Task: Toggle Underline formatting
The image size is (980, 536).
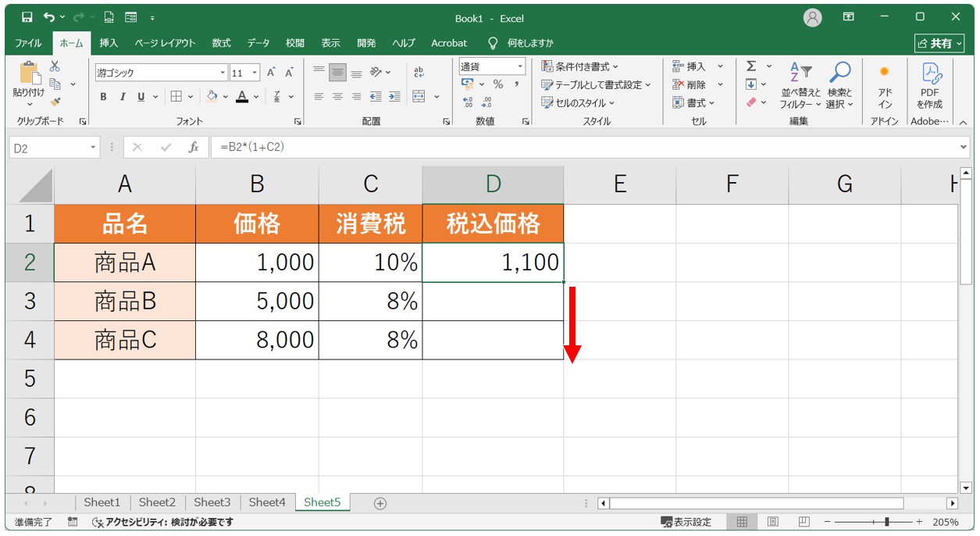Action: pyautogui.click(x=141, y=97)
